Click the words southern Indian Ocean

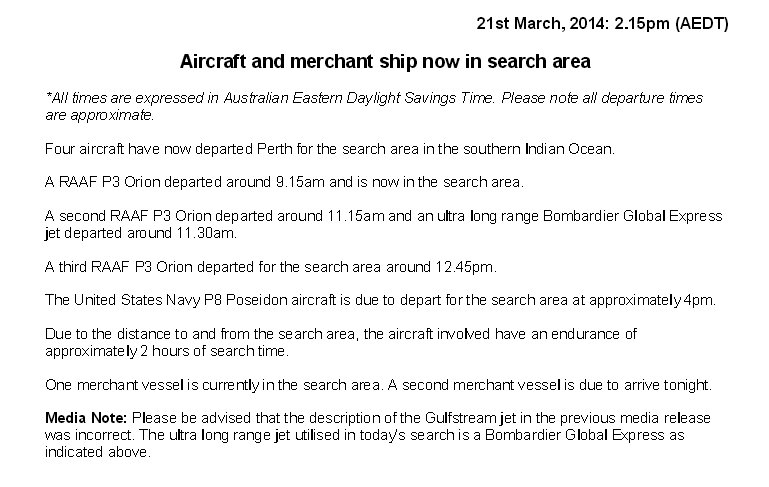(538, 149)
